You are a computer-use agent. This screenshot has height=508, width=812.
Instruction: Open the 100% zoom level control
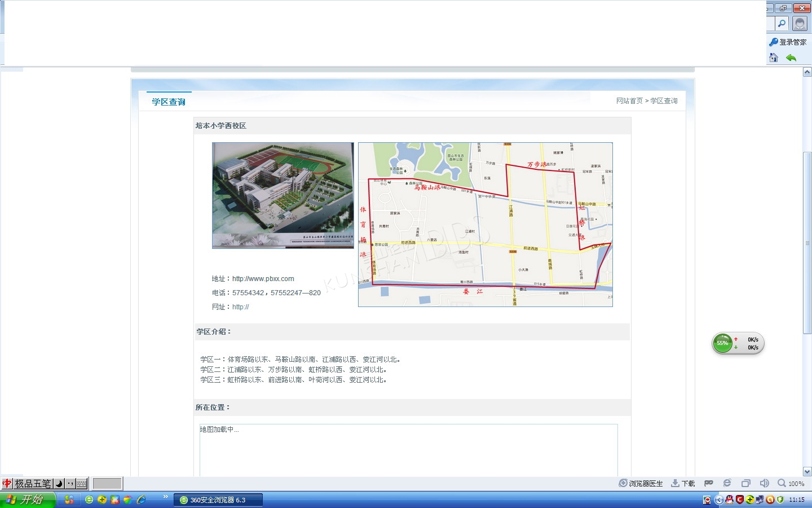[791, 484]
